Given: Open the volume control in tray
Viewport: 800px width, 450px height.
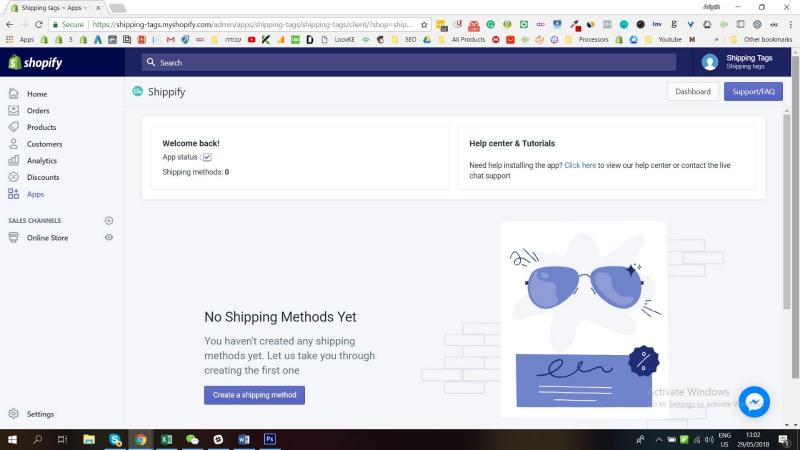Looking at the screenshot, I should (x=709, y=440).
